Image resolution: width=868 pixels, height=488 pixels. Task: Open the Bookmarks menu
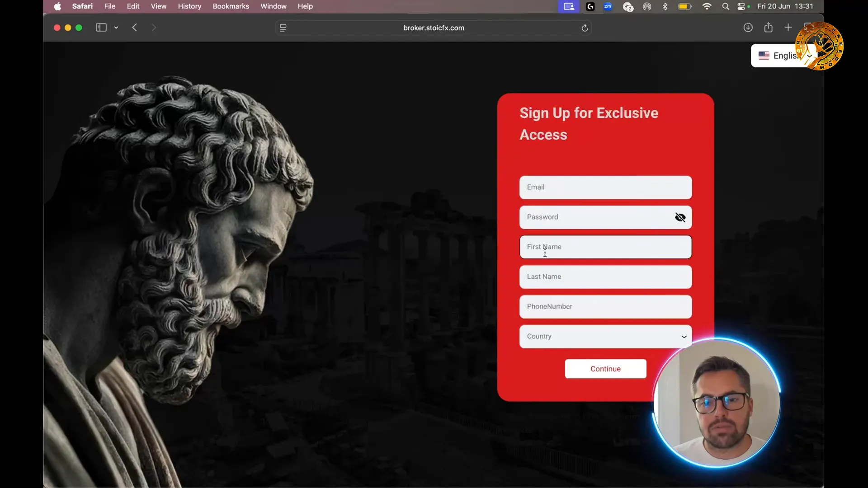(x=231, y=6)
